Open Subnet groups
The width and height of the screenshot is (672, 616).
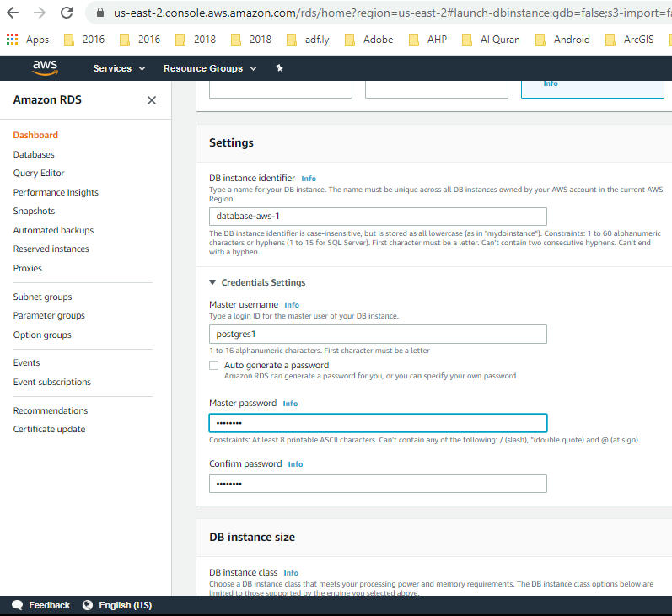pyautogui.click(x=42, y=297)
